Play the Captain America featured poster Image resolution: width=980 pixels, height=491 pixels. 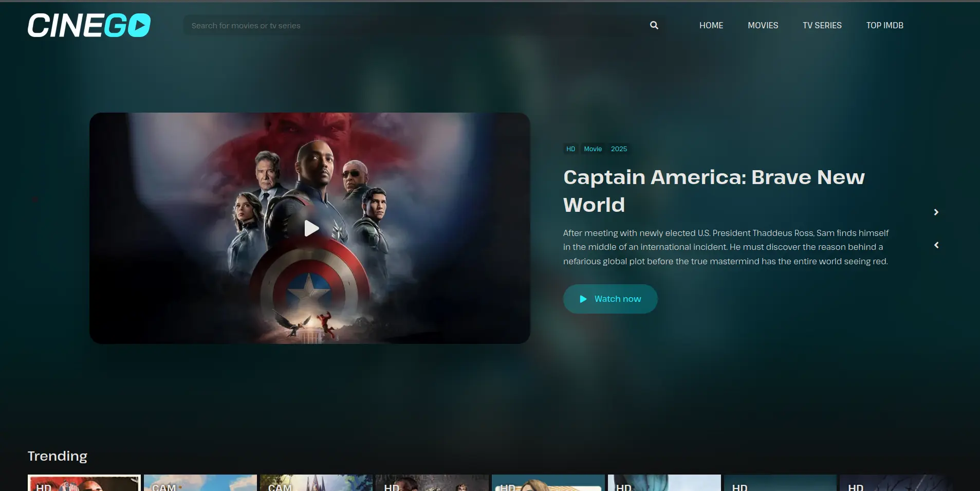310,228
